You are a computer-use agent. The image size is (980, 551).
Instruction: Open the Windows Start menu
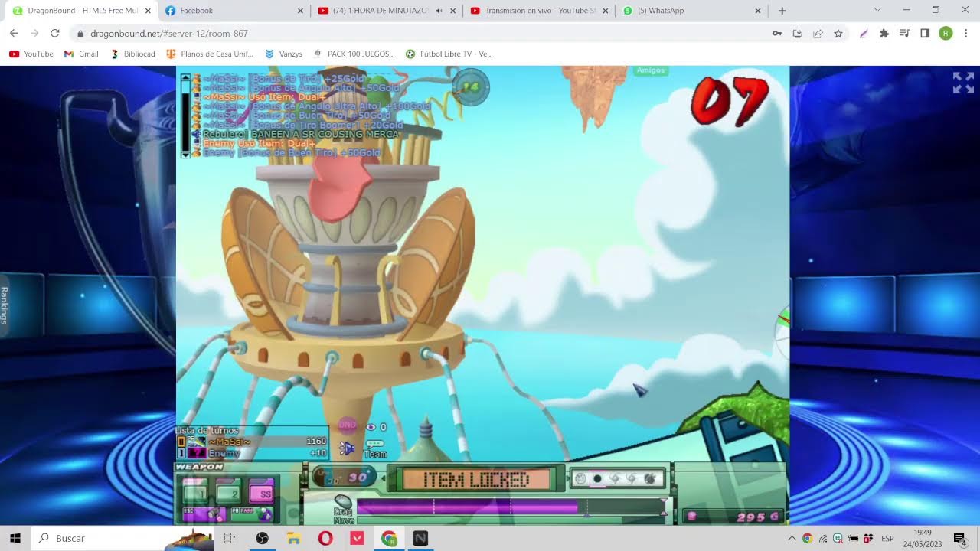pos(15,538)
